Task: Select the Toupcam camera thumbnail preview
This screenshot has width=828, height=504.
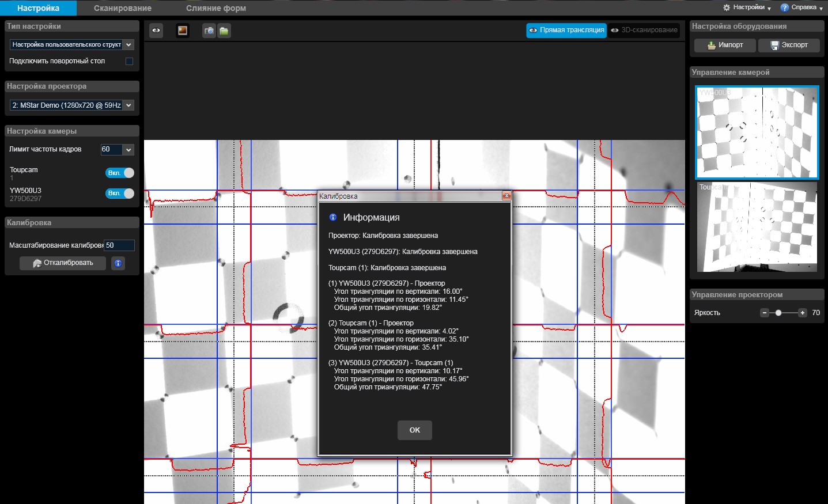Action: click(757, 228)
